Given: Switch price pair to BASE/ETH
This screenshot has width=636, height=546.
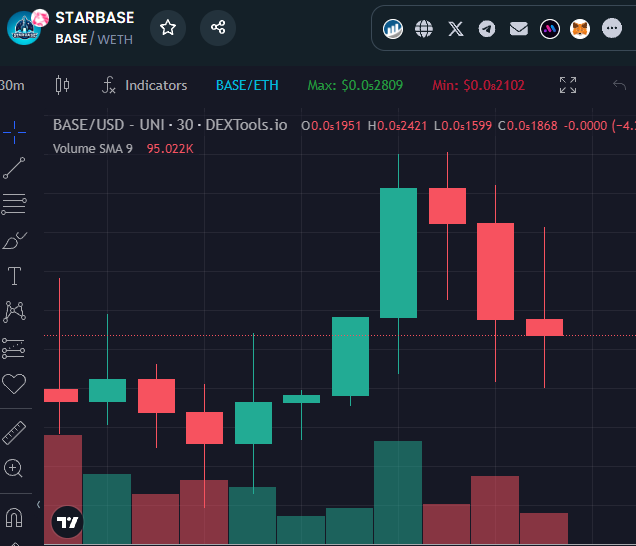Looking at the screenshot, I should 247,85.
